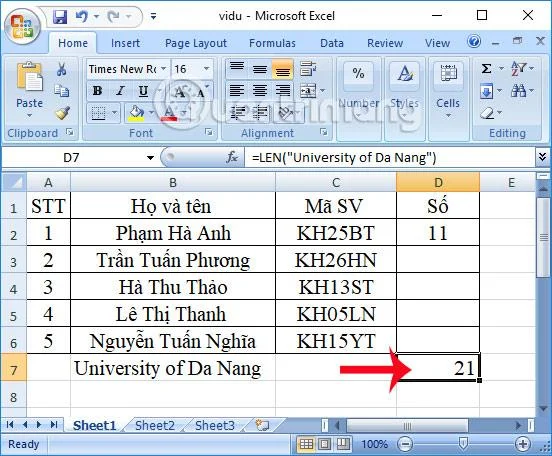Switch to the Insert tab
This screenshot has height=456, width=552.
[125, 43]
